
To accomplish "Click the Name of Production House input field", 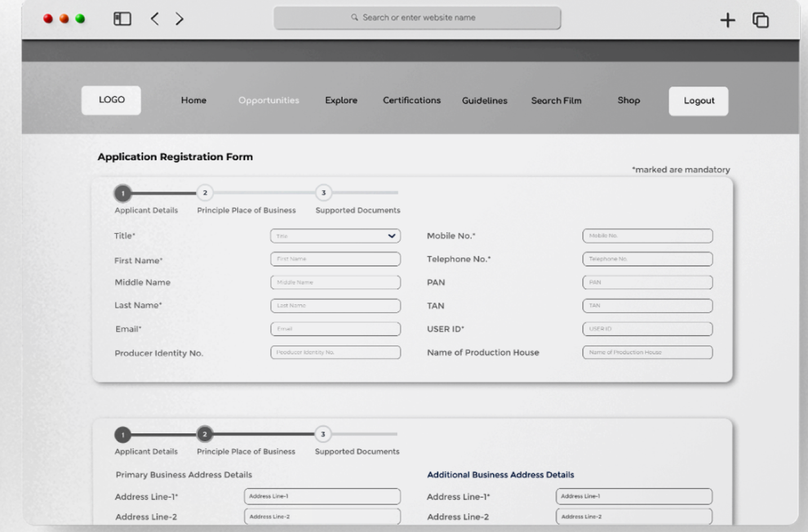I will [x=647, y=352].
